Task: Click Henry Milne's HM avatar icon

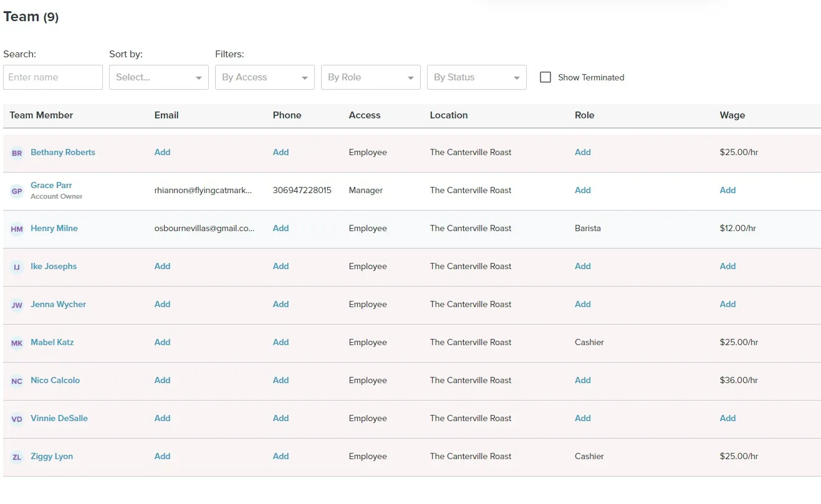Action: point(17,229)
